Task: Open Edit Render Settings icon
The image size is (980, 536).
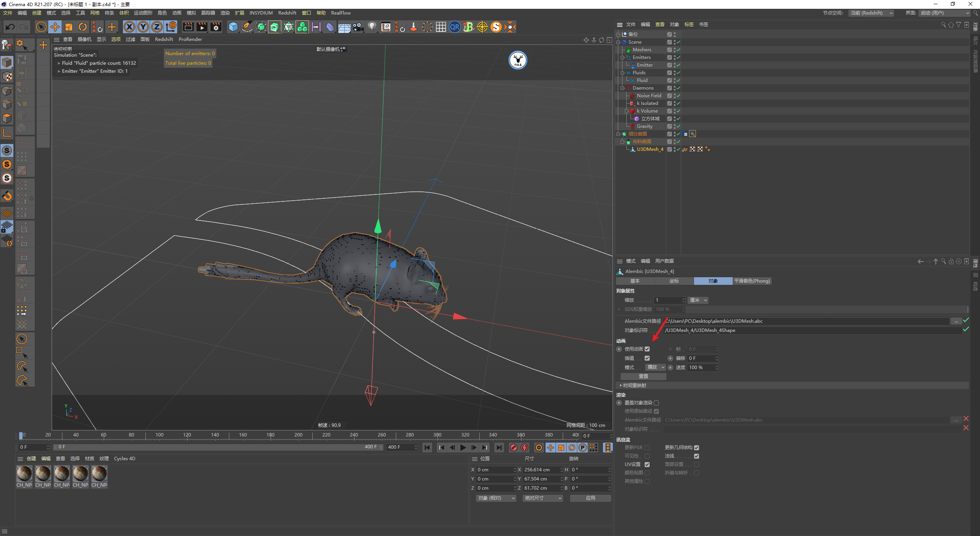Action: [x=216, y=27]
